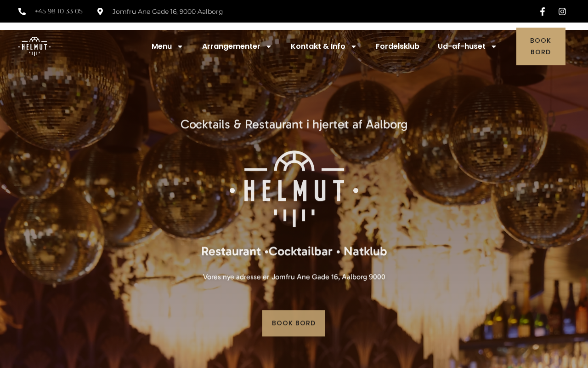Open the Facebook page icon
This screenshot has height=368, width=588.
click(x=542, y=11)
